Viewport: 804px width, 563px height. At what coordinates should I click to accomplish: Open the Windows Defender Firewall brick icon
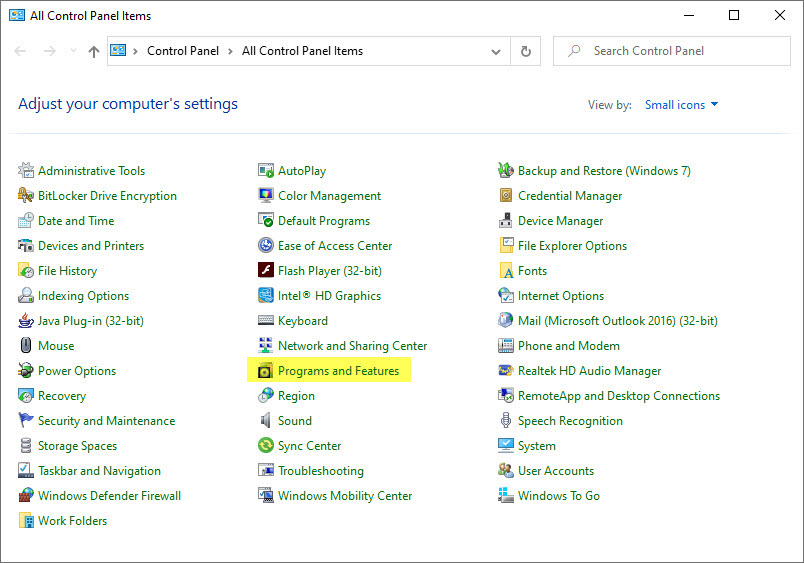[26, 495]
